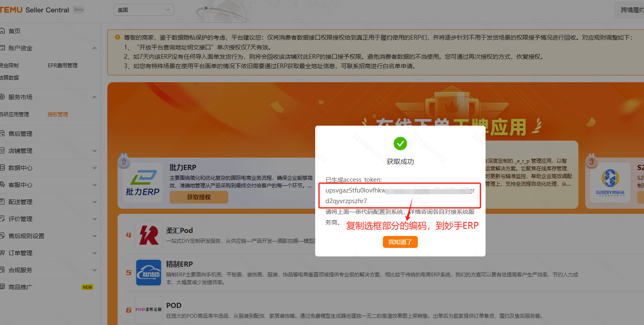
Task: Click the NEW badge beside 商品推广
Action: [87, 287]
